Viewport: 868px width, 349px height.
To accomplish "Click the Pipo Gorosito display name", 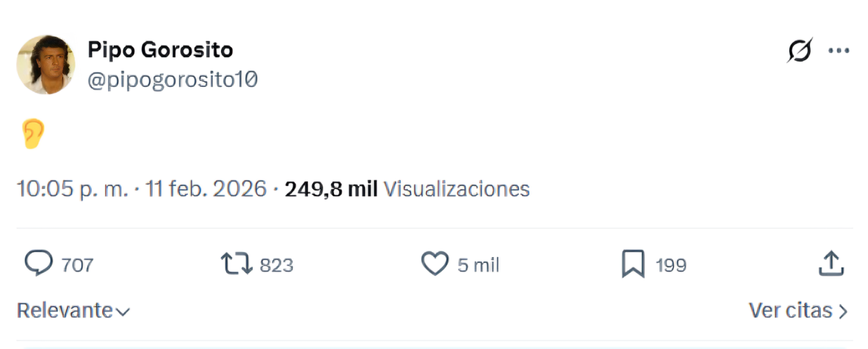I will [160, 50].
